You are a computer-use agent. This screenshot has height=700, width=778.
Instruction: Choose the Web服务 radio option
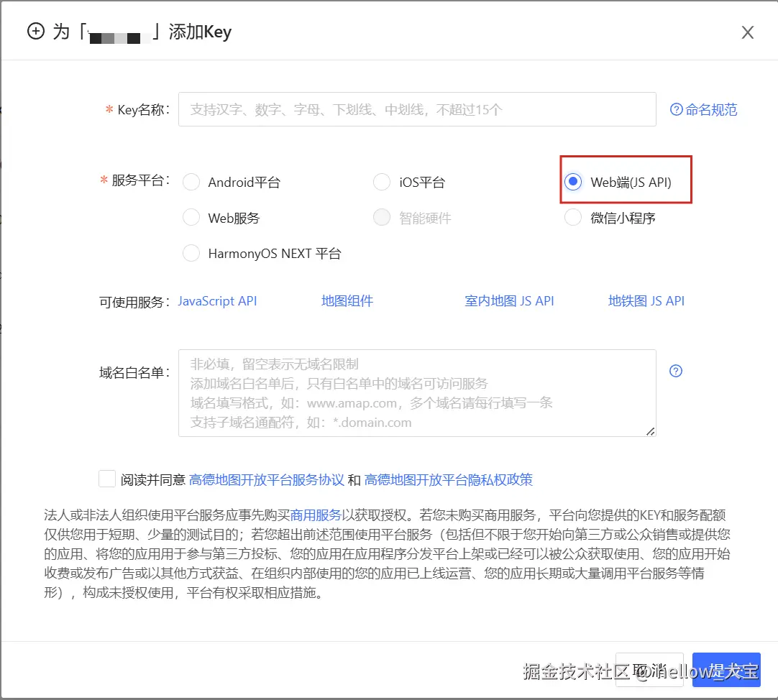coord(191,217)
